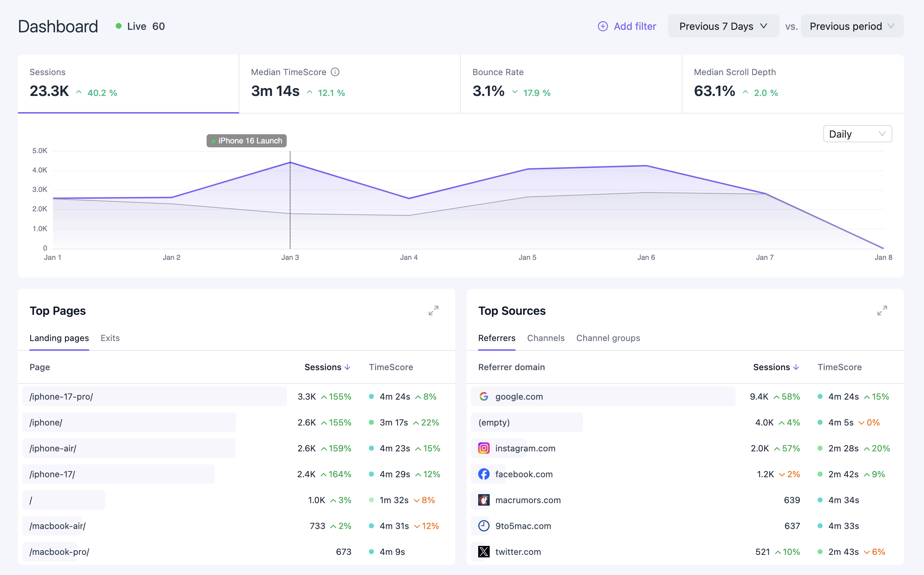The width and height of the screenshot is (924, 575).
Task: Sort Top Sources by Sessions arrow
Action: [796, 367]
